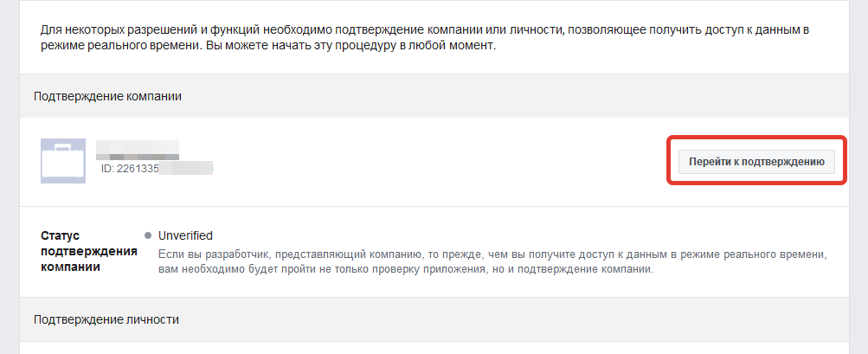Click empty space between company ID and button
Screen dimensions: 868x354
pyautogui.click(x=437, y=162)
